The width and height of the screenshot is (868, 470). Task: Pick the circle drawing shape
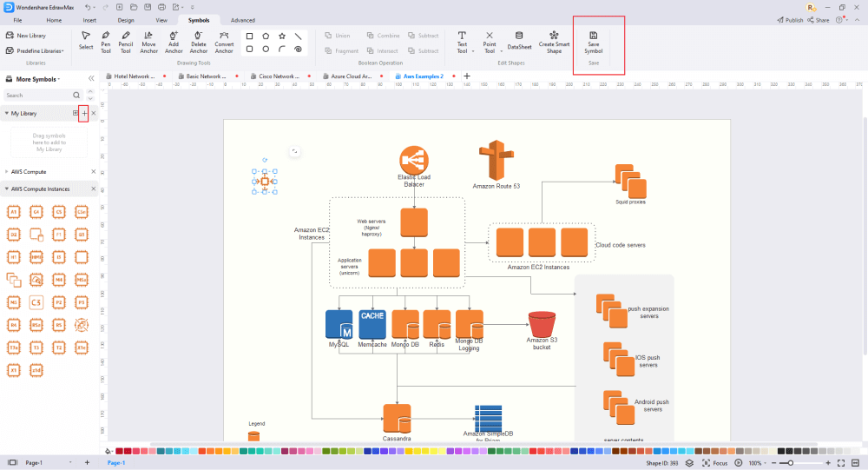tap(266, 49)
